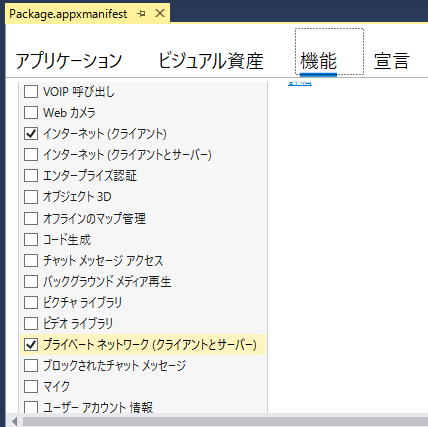Click the left scroll arrow on horizontal scrollbar
The image size is (428, 427).
pos(14,421)
